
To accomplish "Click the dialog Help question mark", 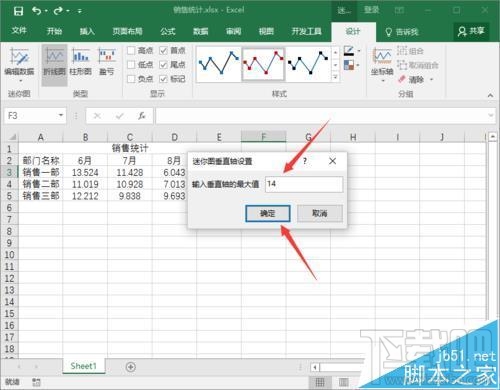I will coord(305,161).
